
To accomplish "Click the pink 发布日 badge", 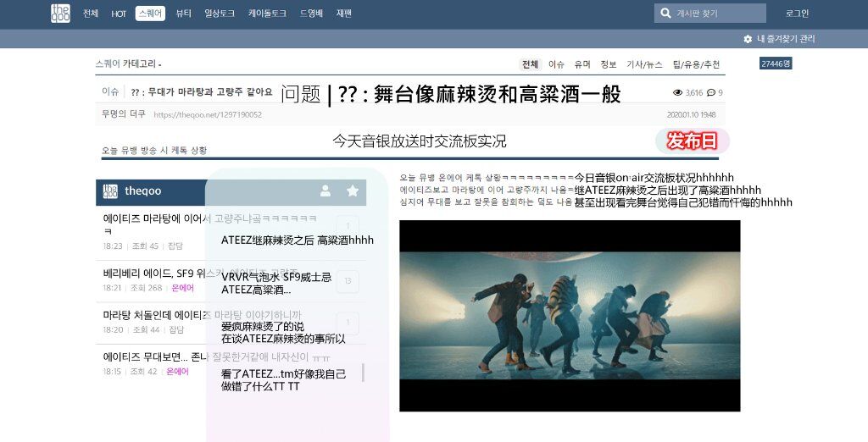I will tap(693, 141).
